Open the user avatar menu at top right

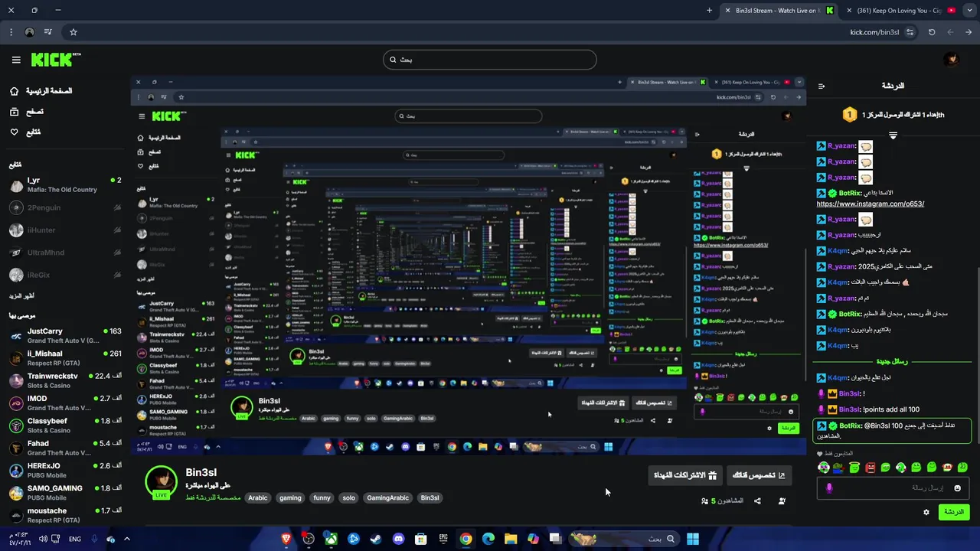pos(951,60)
